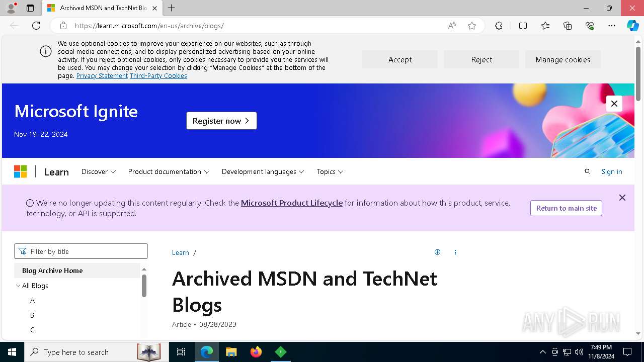Click the address bar URL field
The image size is (644, 362).
(257, 26)
